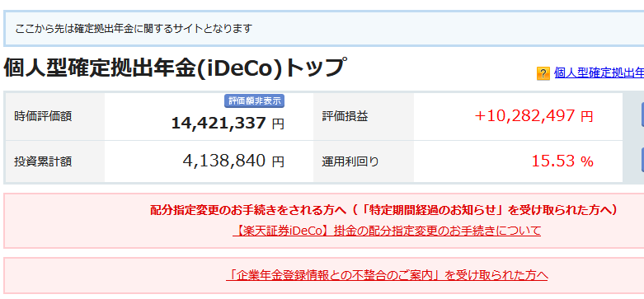Select the 4,138,840 円 cumulative investment value
Screen dimensions: 644x299
(233, 161)
